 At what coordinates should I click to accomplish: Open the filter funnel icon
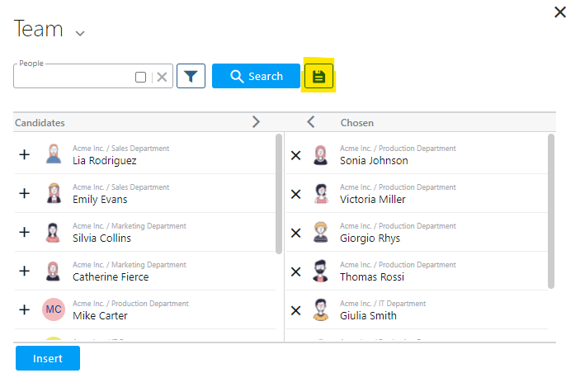(x=191, y=77)
